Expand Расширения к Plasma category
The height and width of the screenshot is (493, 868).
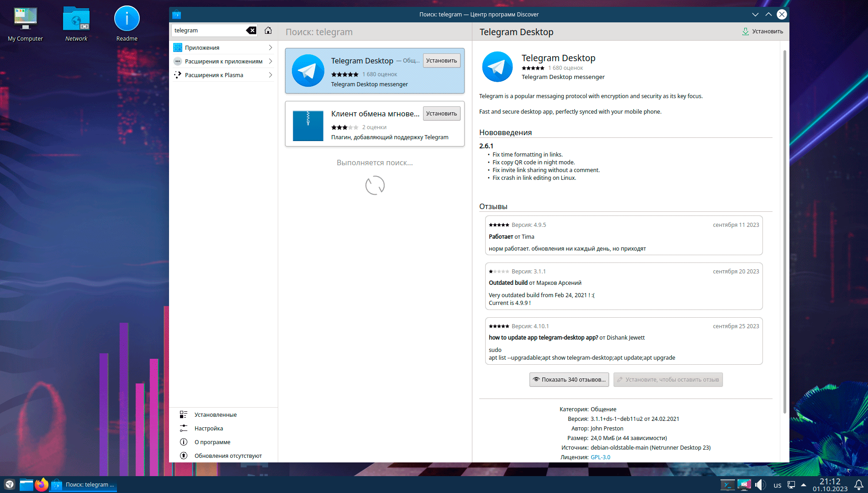click(x=223, y=75)
